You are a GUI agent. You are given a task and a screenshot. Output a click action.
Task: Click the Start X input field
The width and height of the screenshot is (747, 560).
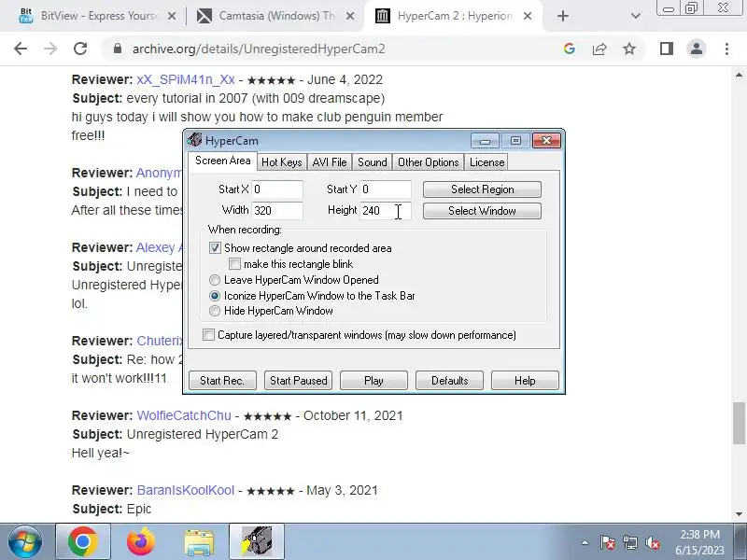point(276,189)
